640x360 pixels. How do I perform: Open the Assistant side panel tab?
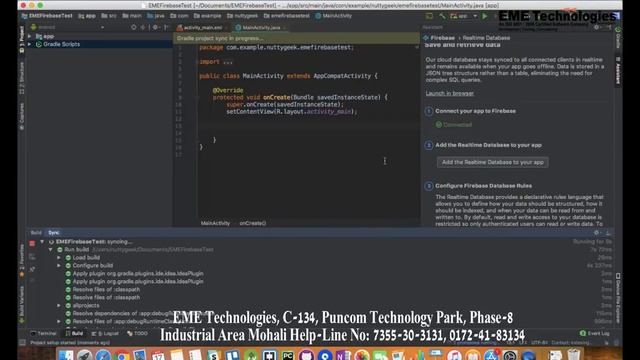618,71
